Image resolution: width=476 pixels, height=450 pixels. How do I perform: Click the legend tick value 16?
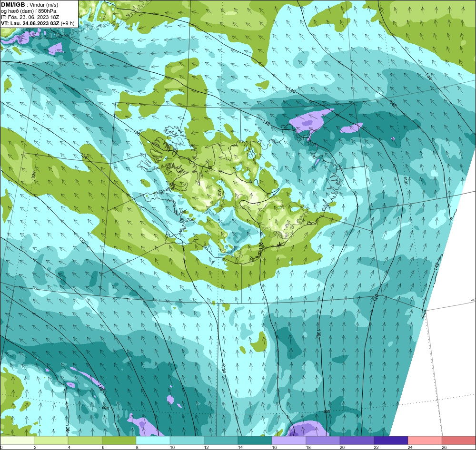tap(274, 447)
